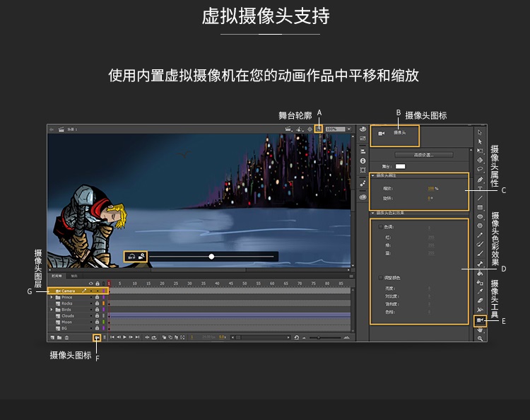The height and width of the screenshot is (420, 530).
Task: Expand the Prince layer folder
Action: 52,297
